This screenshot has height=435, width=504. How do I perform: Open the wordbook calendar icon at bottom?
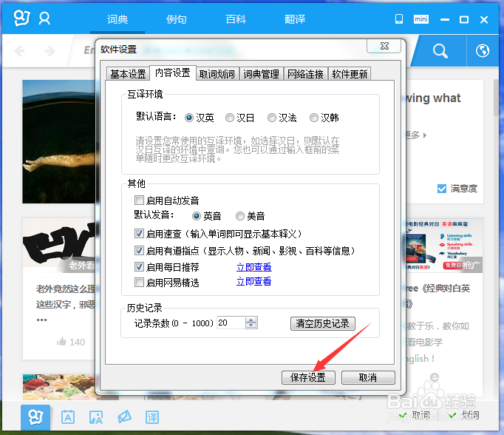tap(68, 417)
